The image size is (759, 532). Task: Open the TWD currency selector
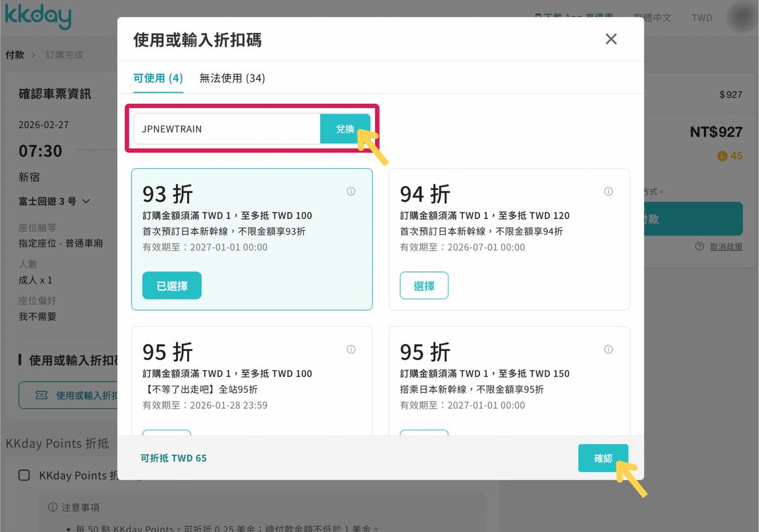702,18
